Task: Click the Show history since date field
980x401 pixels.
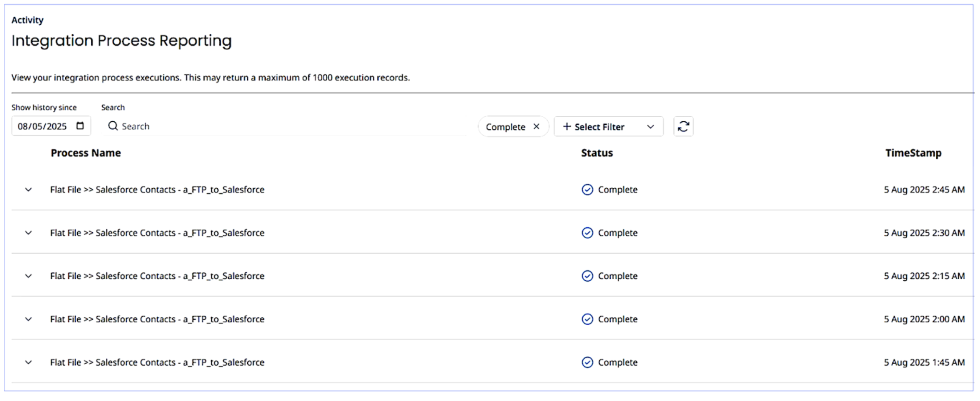Action: point(42,126)
